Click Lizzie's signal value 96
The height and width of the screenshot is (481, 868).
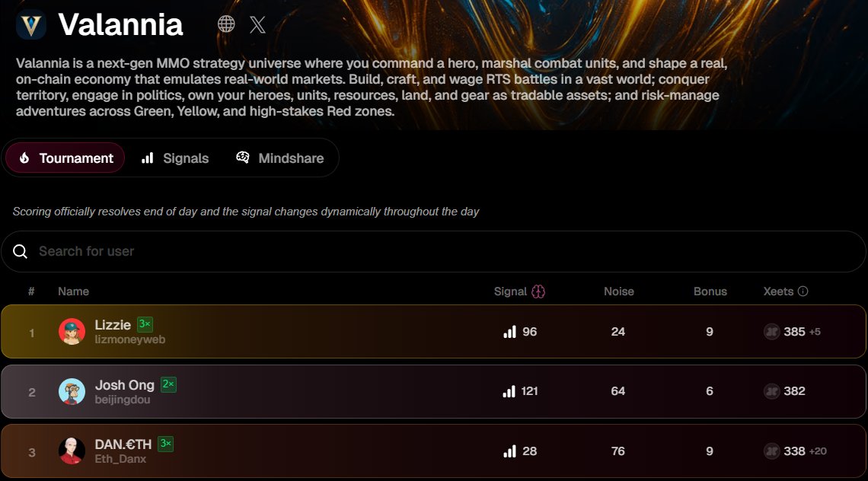530,332
